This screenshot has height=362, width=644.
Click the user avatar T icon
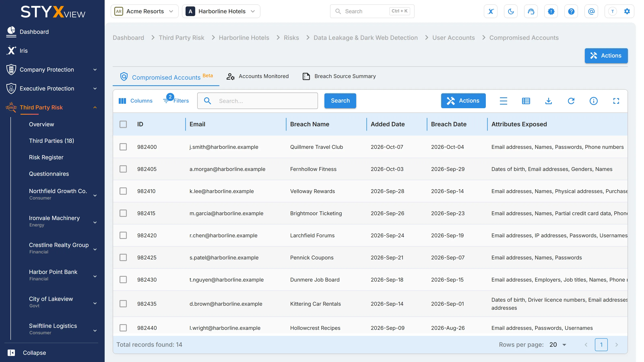[x=612, y=11]
